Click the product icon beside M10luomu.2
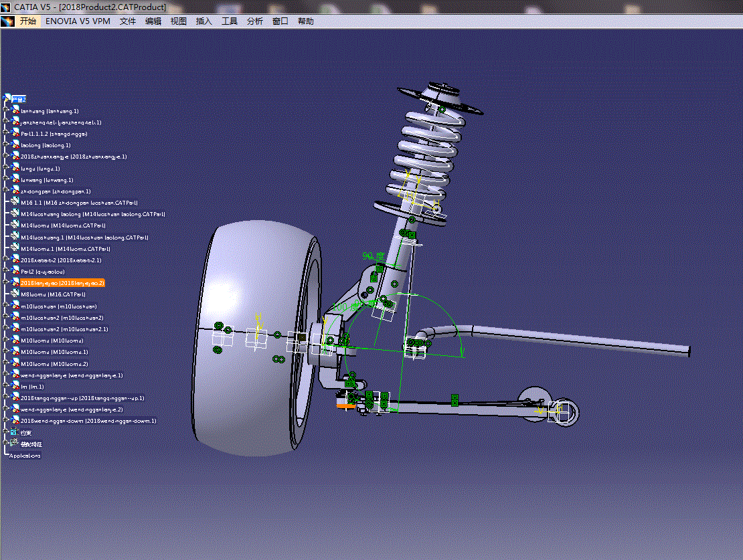 15,363
